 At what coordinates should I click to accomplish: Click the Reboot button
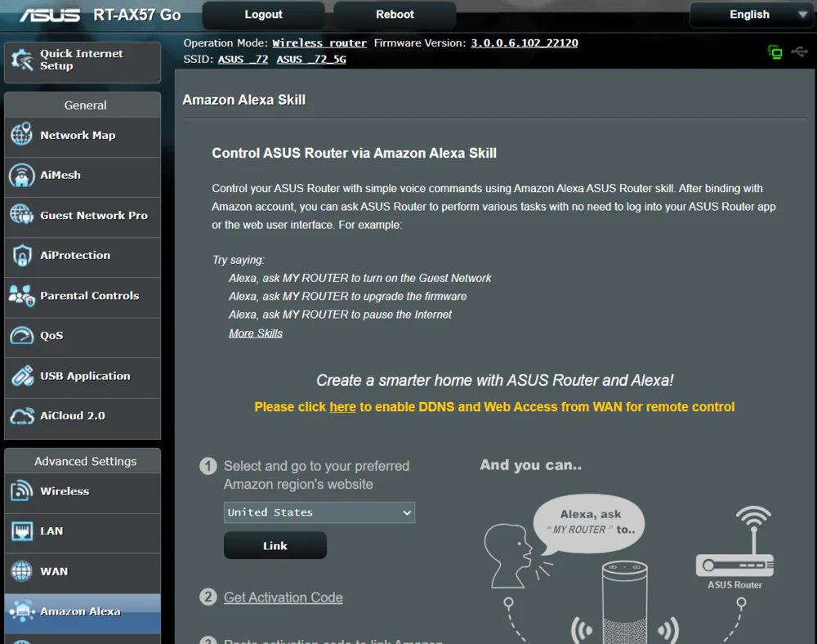(x=395, y=15)
